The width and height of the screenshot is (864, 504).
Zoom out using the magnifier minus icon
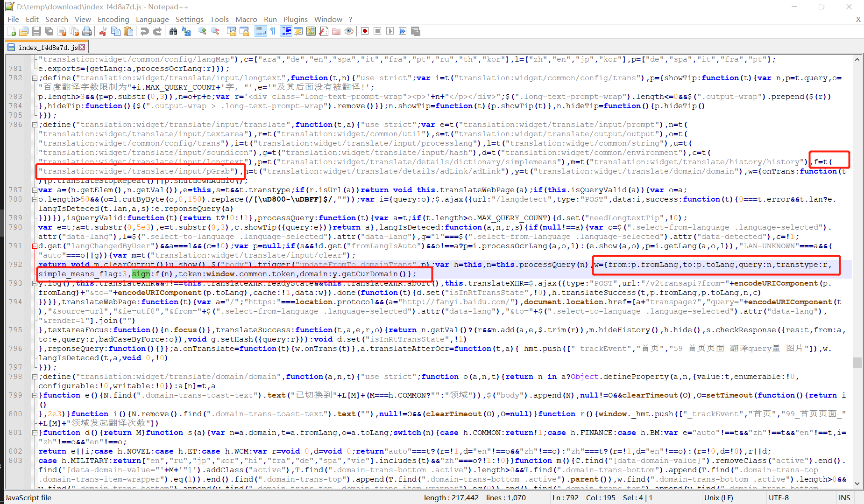[x=215, y=31]
